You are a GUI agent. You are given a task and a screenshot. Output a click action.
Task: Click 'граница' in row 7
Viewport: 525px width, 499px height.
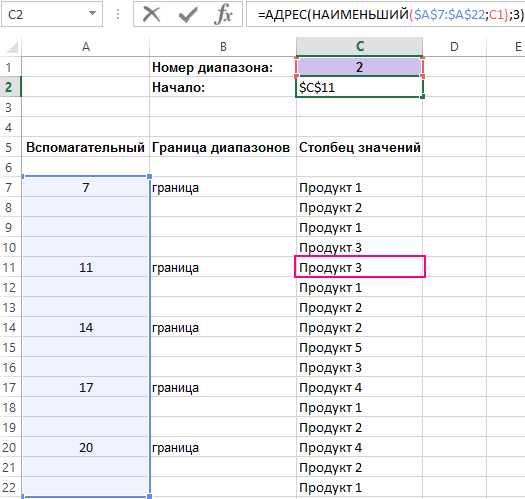pos(223,187)
